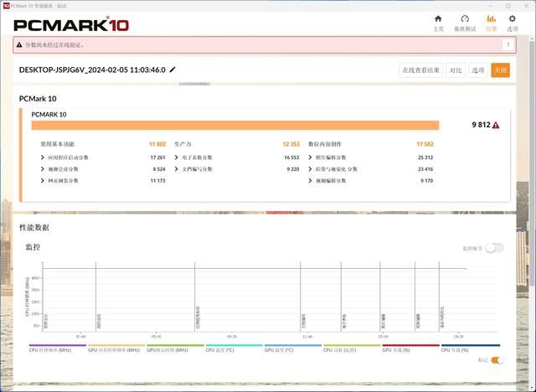Image resolution: width=536 pixels, height=392 pixels.
Task: Click the monitoring chart plot area
Action: click(269, 297)
